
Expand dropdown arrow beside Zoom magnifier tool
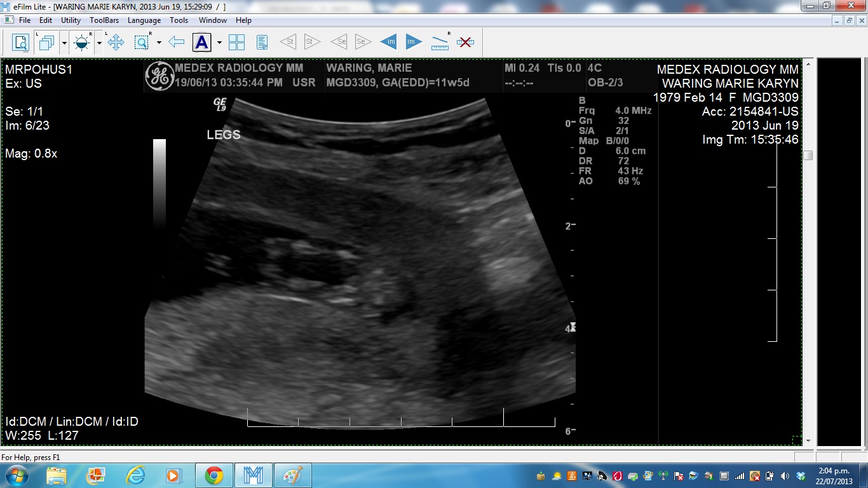point(159,43)
